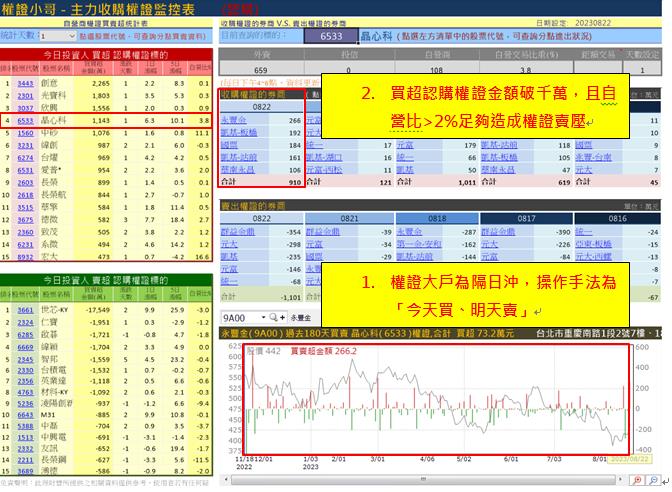Open stock code 3661 世芯-KY
This screenshot has height=492, width=672.
pyautogui.click(x=25, y=310)
